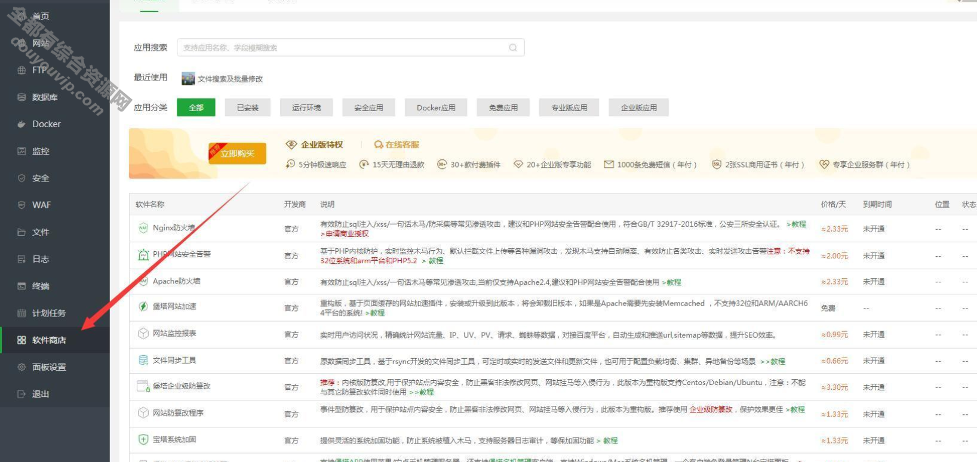Click the 日志 log icon

[x=21, y=259]
